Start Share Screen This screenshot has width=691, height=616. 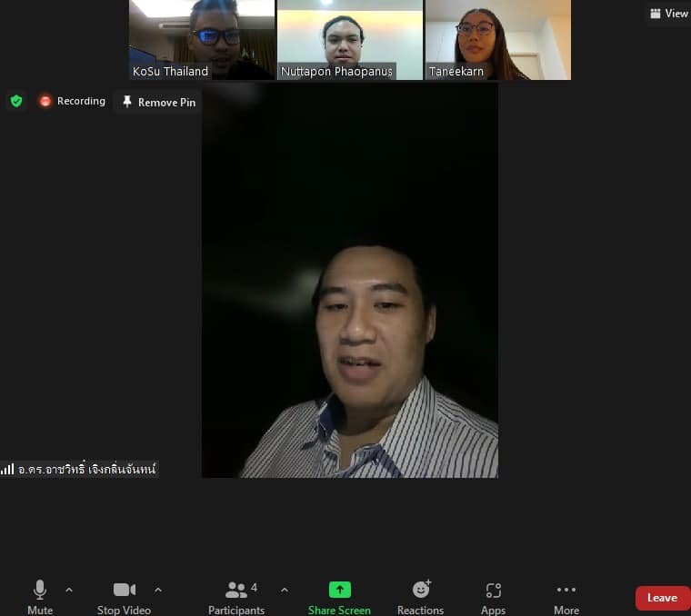[x=339, y=596]
